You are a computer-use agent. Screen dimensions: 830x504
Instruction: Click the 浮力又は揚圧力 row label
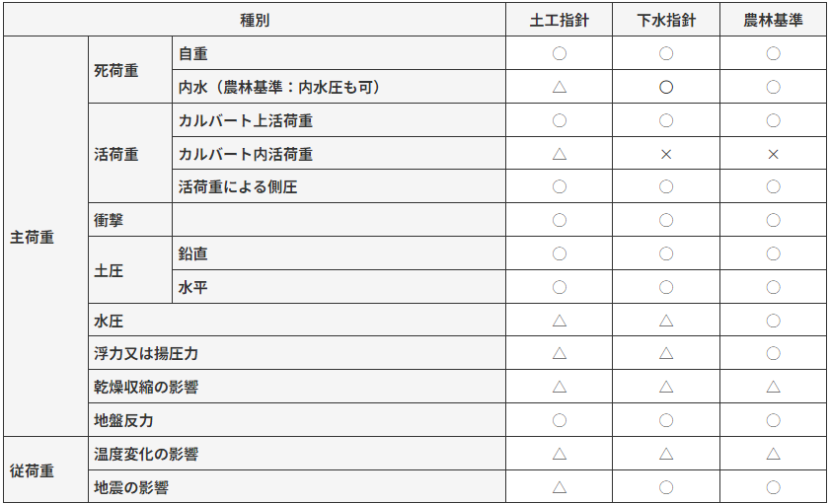297,353
